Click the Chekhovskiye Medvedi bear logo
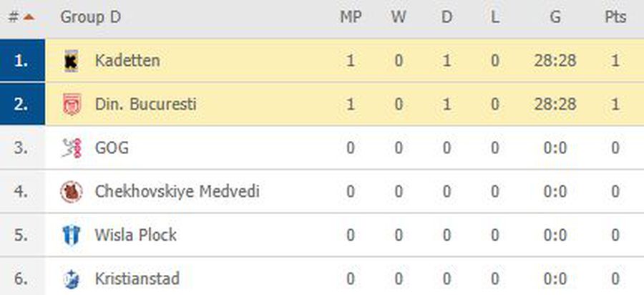Screen dimensions: 644x295 (x=72, y=191)
